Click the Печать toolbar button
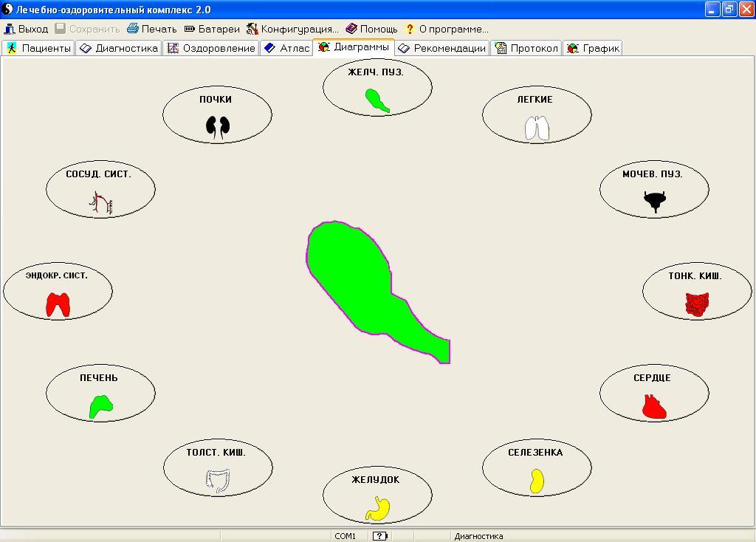 pyautogui.click(x=151, y=29)
